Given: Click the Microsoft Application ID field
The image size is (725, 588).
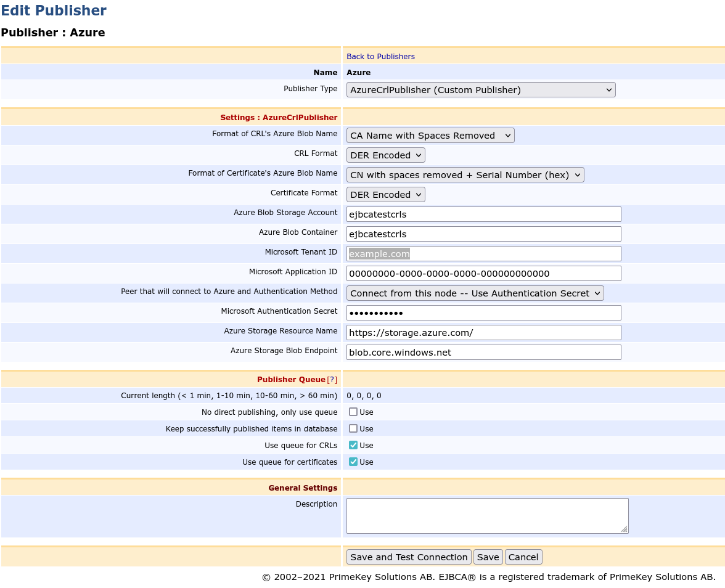Looking at the screenshot, I should (483, 273).
